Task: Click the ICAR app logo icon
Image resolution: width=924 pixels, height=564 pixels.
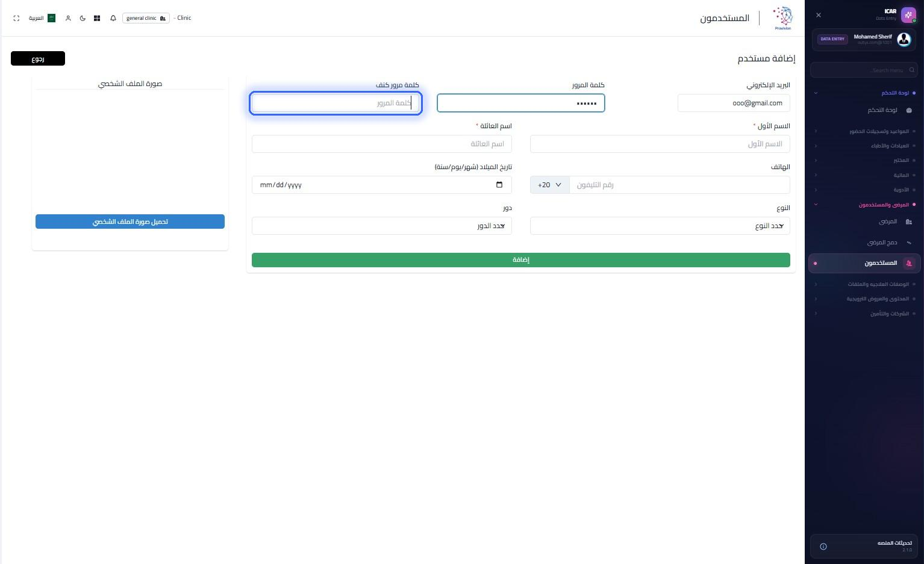Action: coord(908,15)
